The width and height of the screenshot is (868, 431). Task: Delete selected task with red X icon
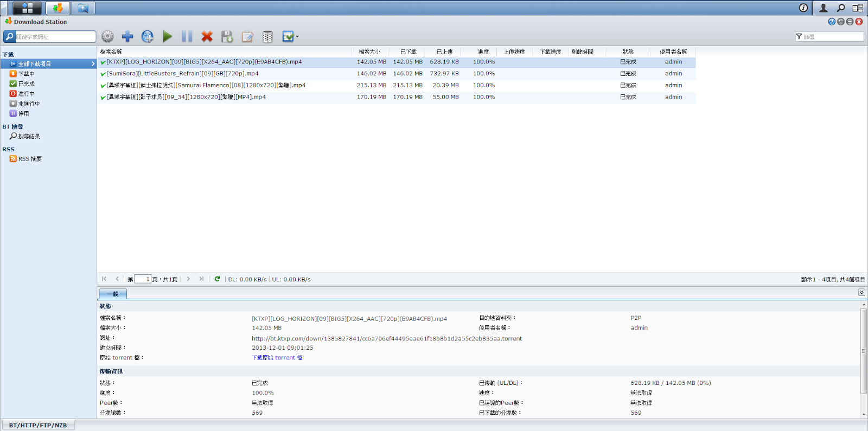pyautogui.click(x=207, y=36)
